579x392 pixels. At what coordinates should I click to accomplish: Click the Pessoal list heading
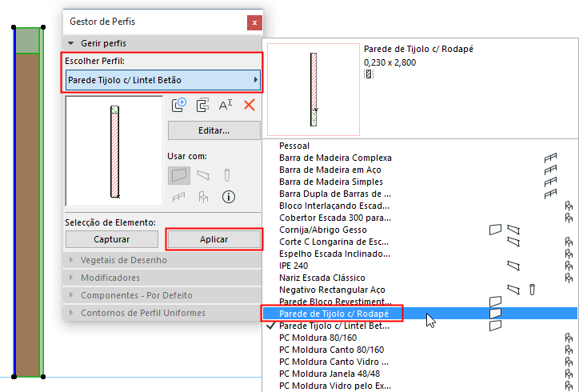click(x=294, y=146)
